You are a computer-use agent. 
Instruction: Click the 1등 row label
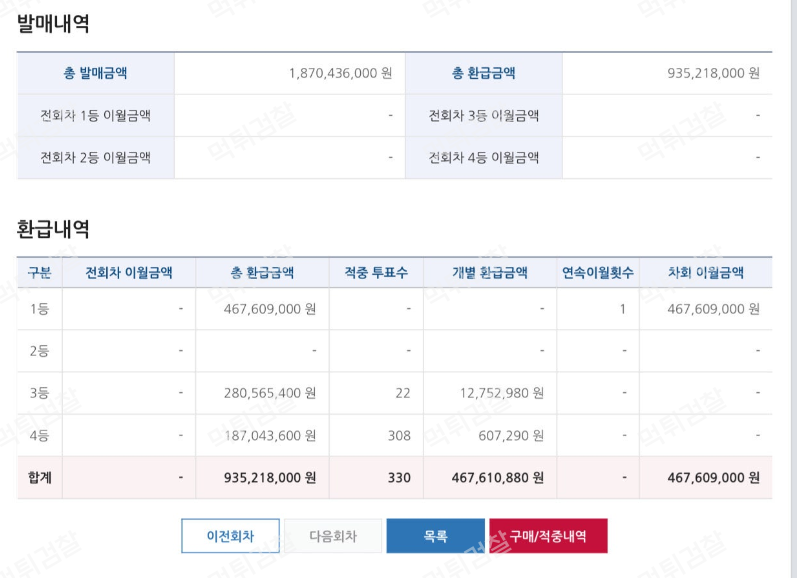coord(39,309)
